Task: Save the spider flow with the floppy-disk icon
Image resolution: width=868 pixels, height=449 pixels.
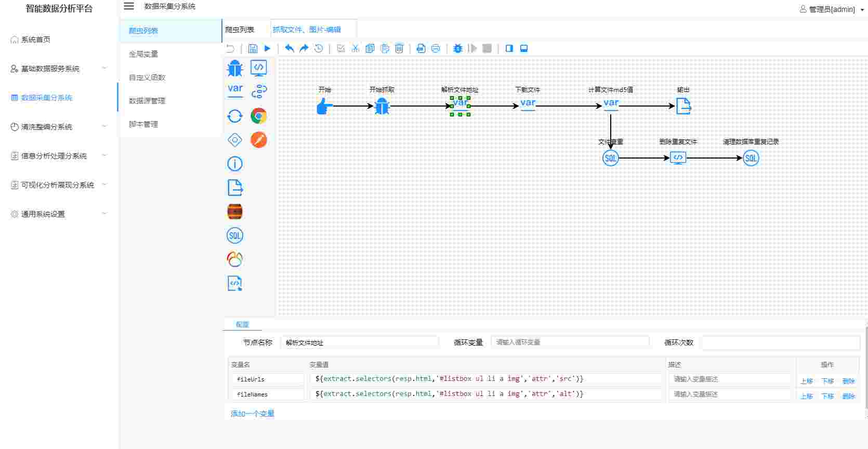Action: coord(253,48)
